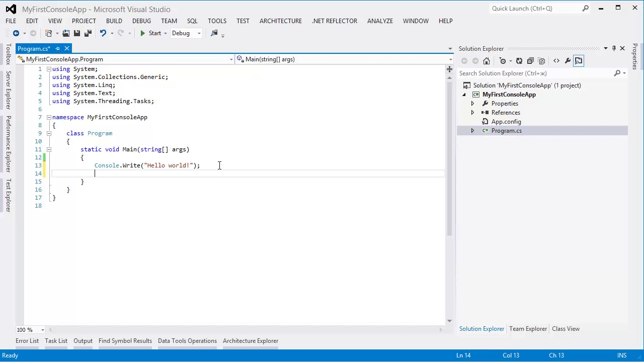Collapse the MyFirstConsoleApp project node

pos(464,95)
